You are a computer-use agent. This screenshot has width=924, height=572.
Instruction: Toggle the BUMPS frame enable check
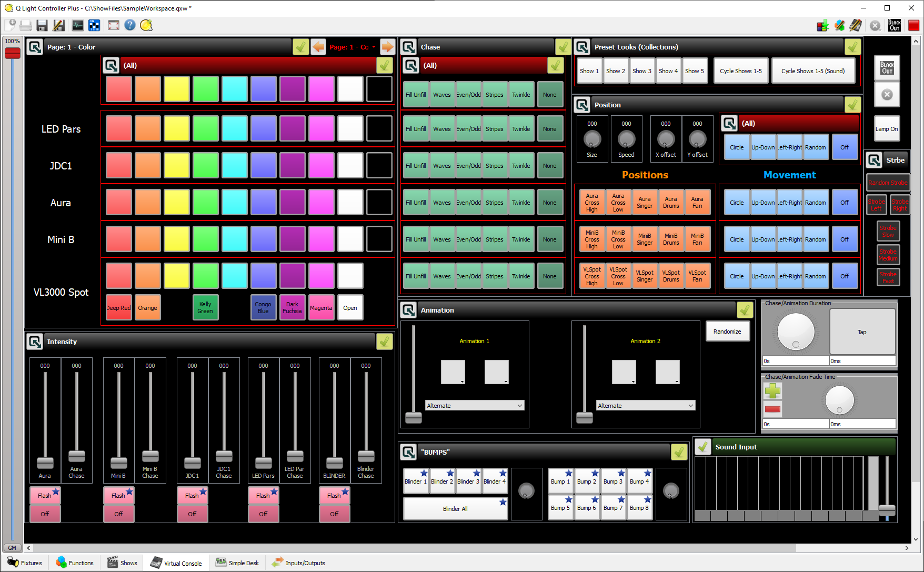679,452
